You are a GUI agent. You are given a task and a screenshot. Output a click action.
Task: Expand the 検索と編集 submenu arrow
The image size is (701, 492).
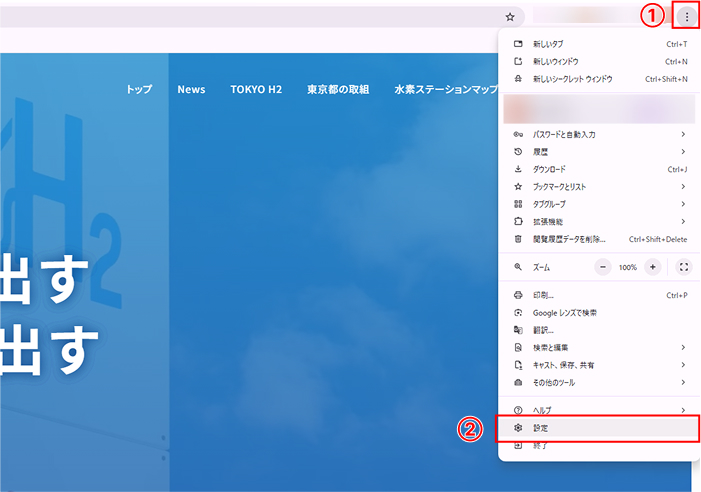pyautogui.click(x=683, y=347)
